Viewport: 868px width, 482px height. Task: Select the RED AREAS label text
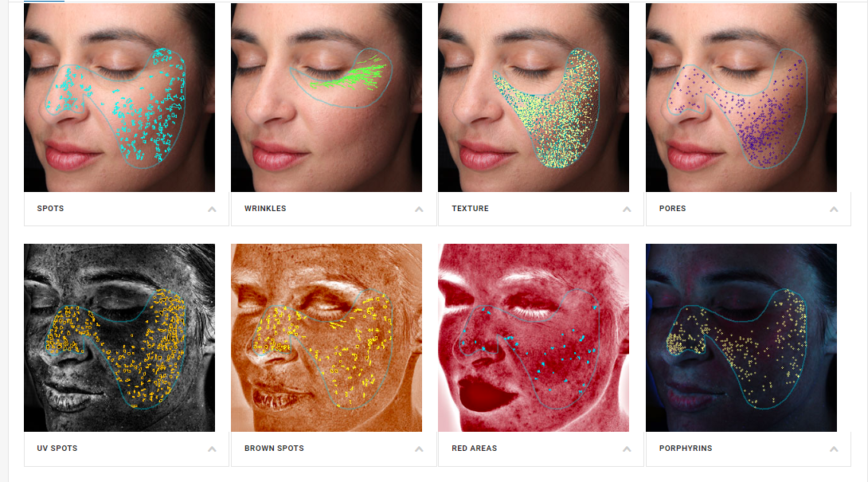coord(475,449)
